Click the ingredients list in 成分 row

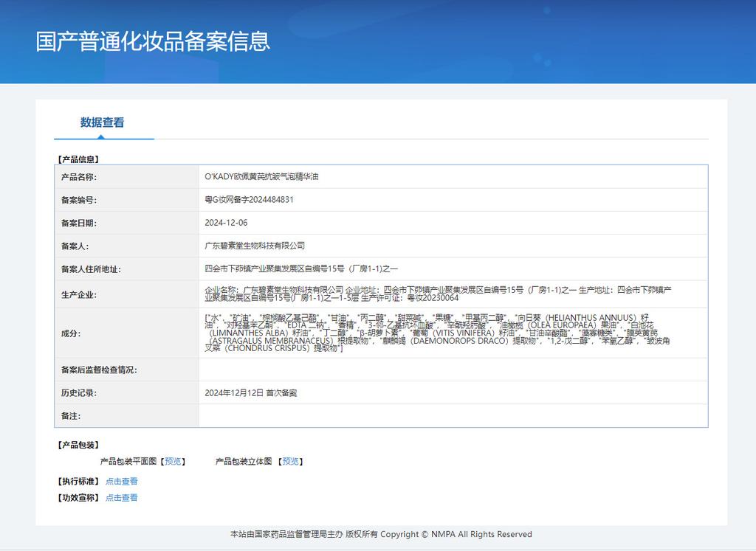tap(437, 333)
